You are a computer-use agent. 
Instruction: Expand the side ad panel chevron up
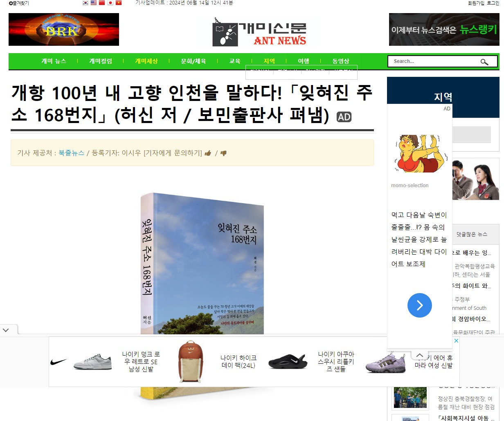(420, 355)
